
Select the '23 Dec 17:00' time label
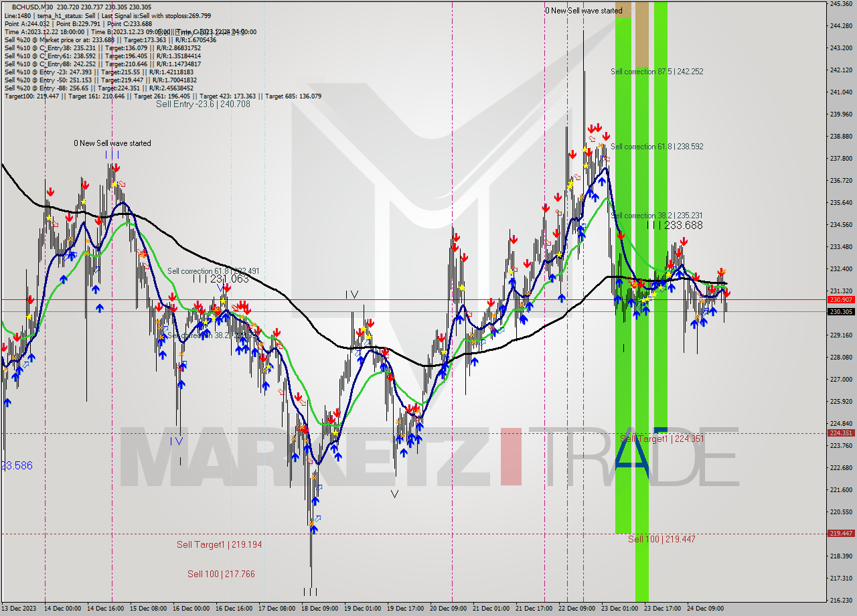[x=662, y=609]
